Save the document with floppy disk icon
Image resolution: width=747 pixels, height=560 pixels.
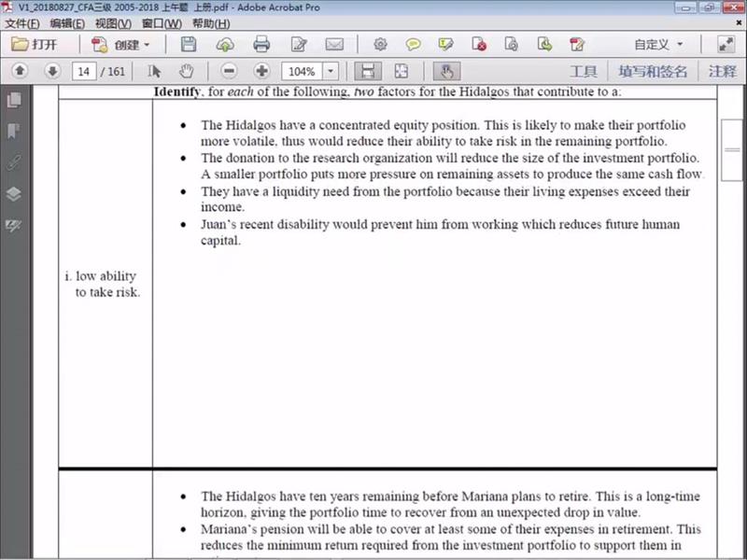click(189, 44)
